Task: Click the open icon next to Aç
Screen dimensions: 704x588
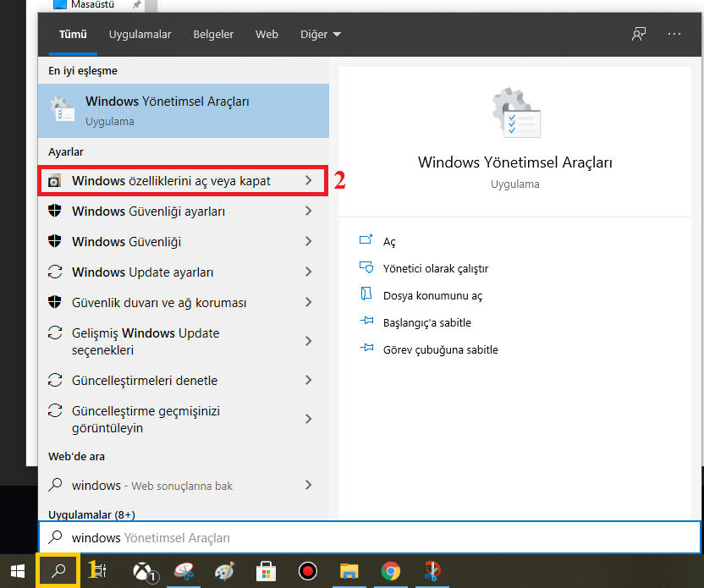Action: pyautogui.click(x=366, y=239)
